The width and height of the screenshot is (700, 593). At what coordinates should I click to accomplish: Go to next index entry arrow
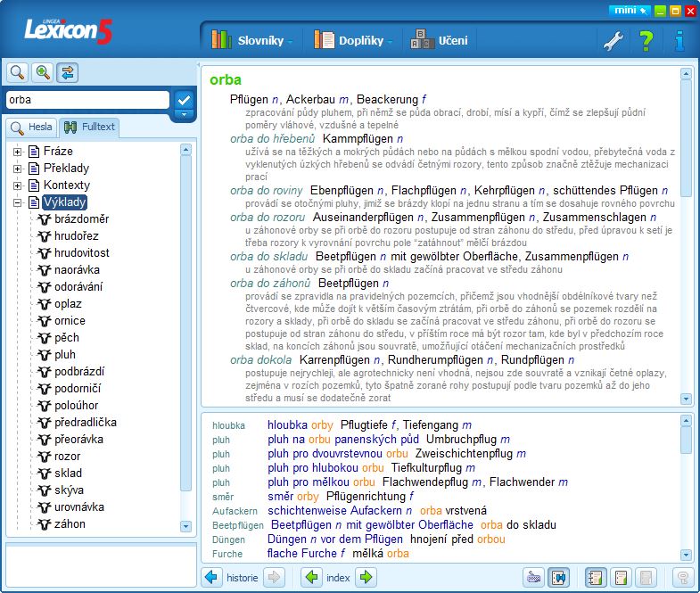point(366,577)
